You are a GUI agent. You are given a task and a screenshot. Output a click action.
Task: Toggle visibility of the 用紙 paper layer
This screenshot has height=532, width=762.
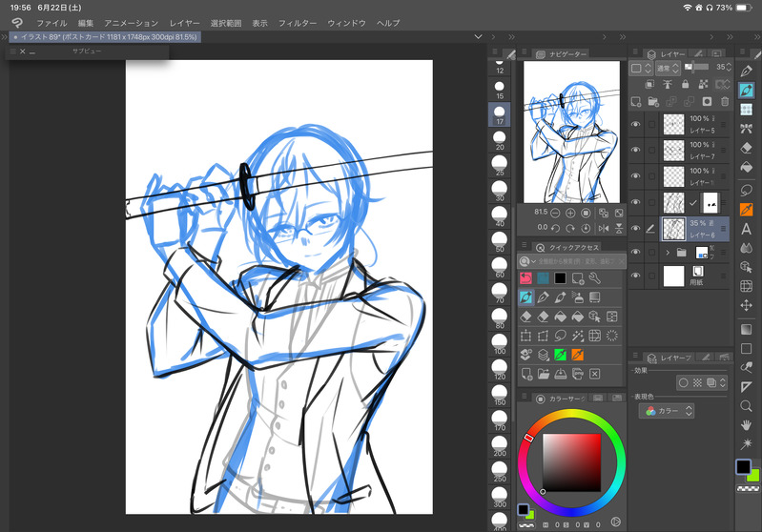coord(635,276)
